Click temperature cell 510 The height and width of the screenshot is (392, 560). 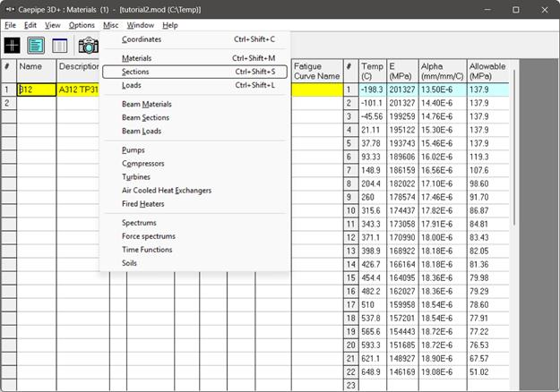pyautogui.click(x=373, y=305)
